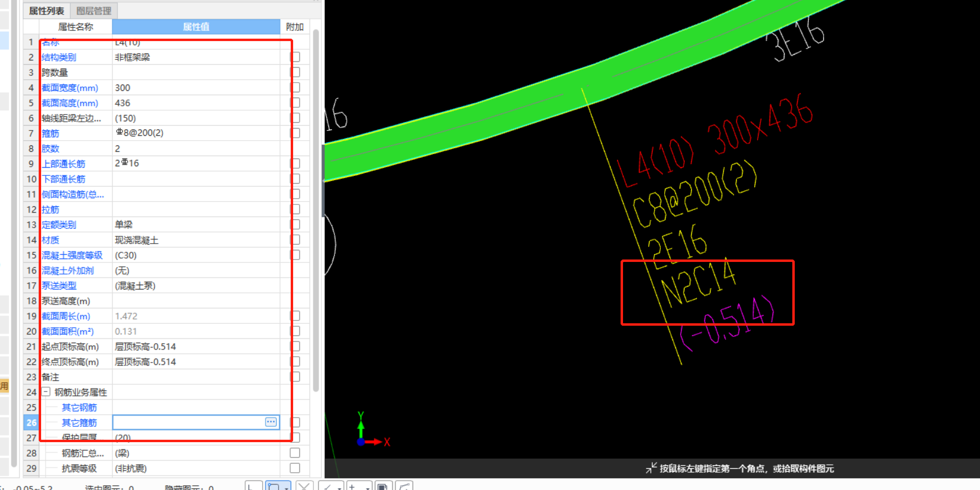This screenshot has width=980, height=490.
Task: Click the yellow leader line of L4(10)
Action: click(x=633, y=225)
